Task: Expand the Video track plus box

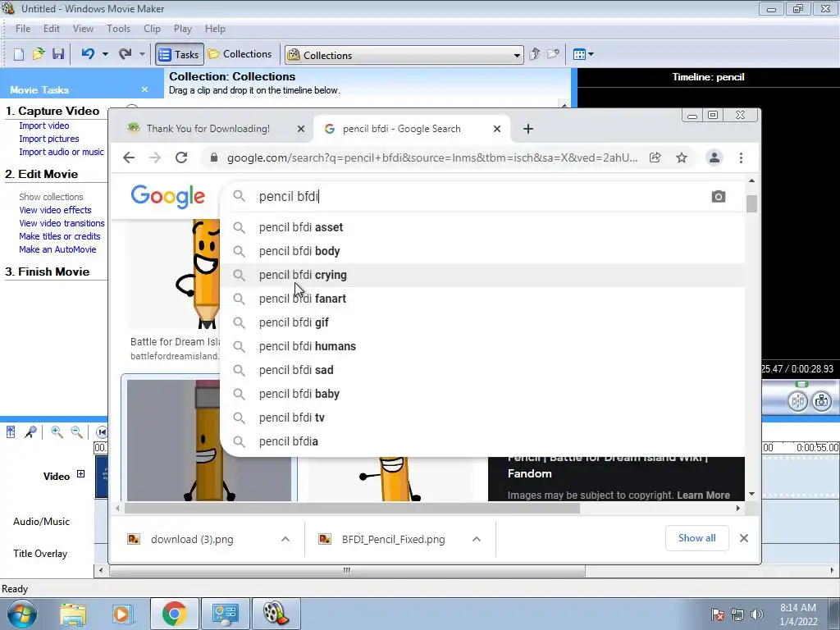Action: [x=80, y=473]
